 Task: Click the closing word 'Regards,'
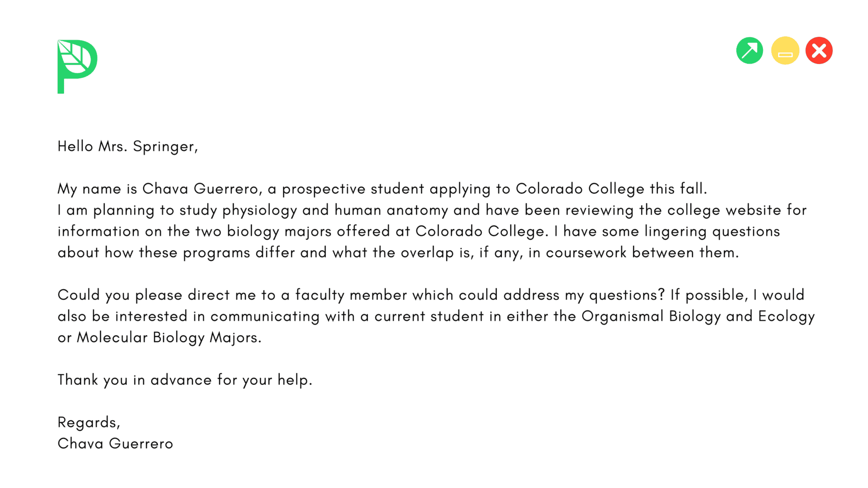coord(89,422)
